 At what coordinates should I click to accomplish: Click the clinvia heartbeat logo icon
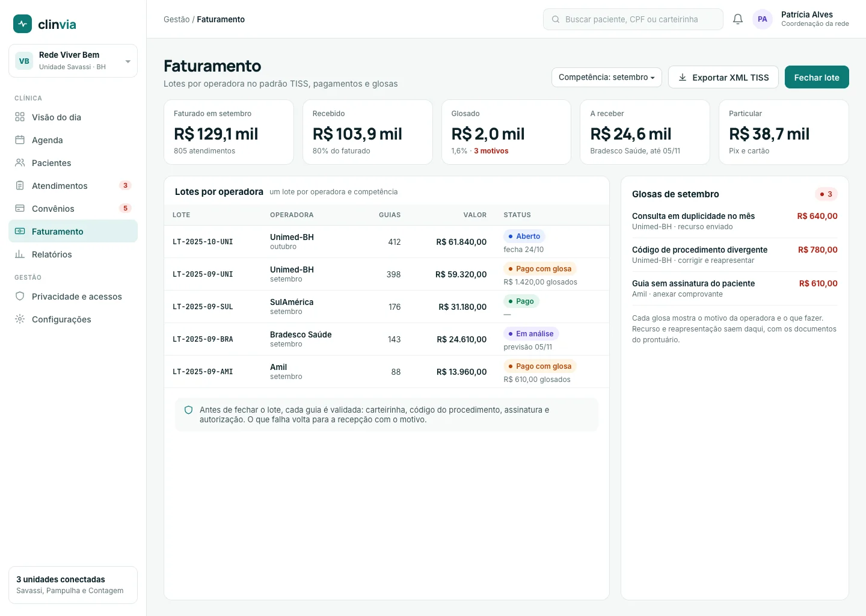click(x=22, y=23)
